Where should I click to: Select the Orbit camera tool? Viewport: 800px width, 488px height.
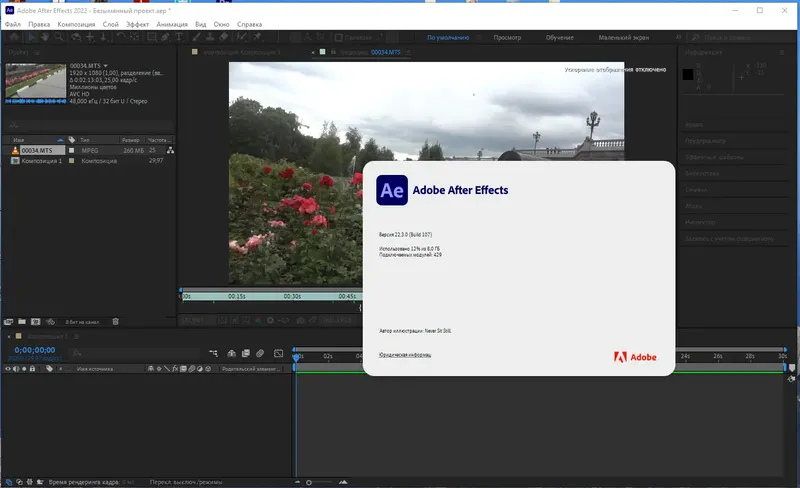76,37
